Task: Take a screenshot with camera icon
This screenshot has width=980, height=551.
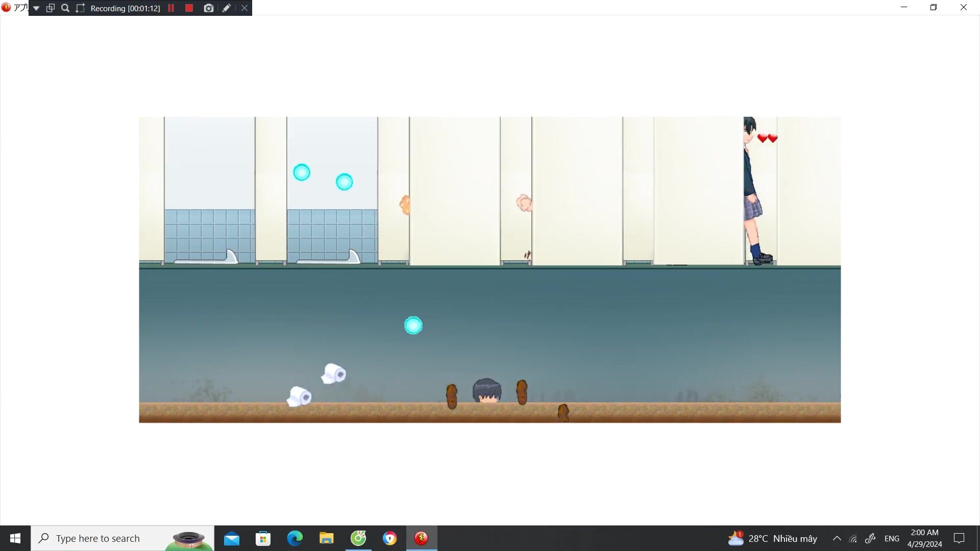Action: 208,8
